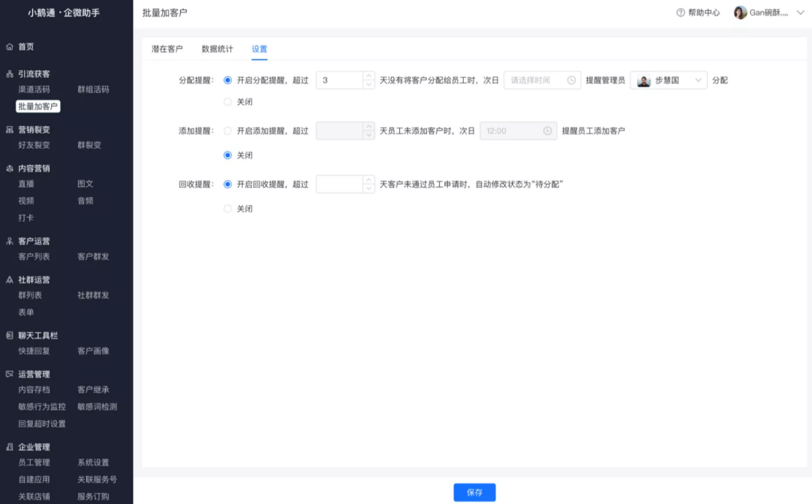Screen dimensions: 812x504
Task: Click the clock icon in 添加提醒 time field
Action: tap(548, 131)
